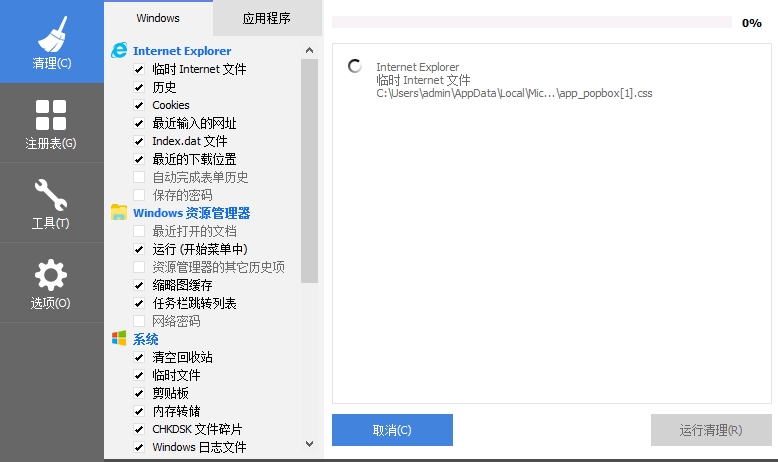Click the cleaning progress bar
This screenshot has height=462, width=778.
coord(531,22)
